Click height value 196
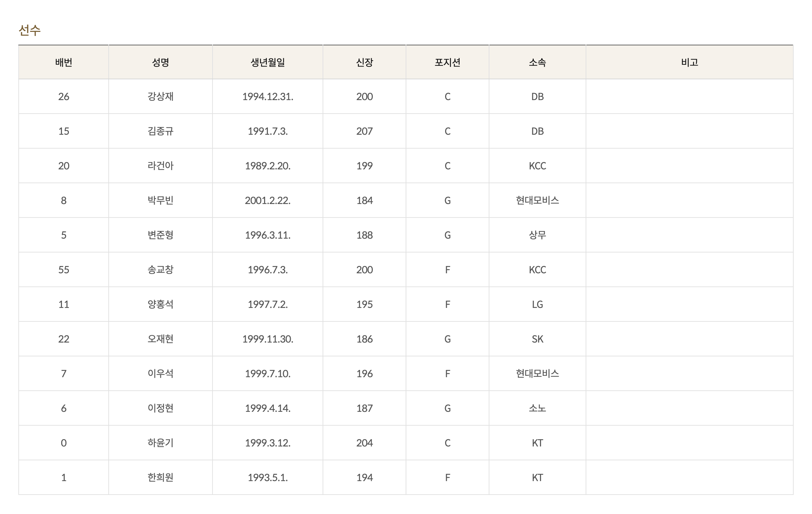The width and height of the screenshot is (812, 514). pyautogui.click(x=364, y=374)
